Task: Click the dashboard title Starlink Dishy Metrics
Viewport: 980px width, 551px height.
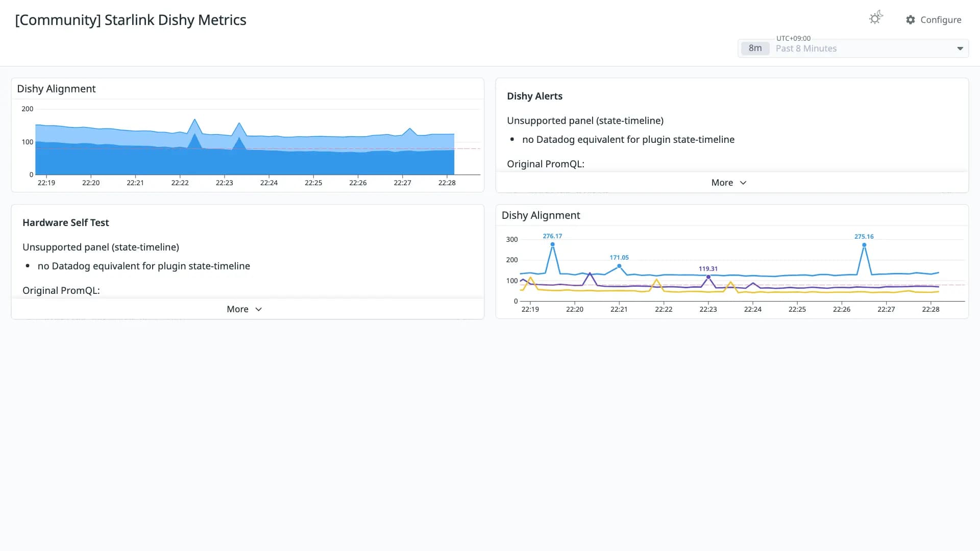Action: click(x=131, y=20)
